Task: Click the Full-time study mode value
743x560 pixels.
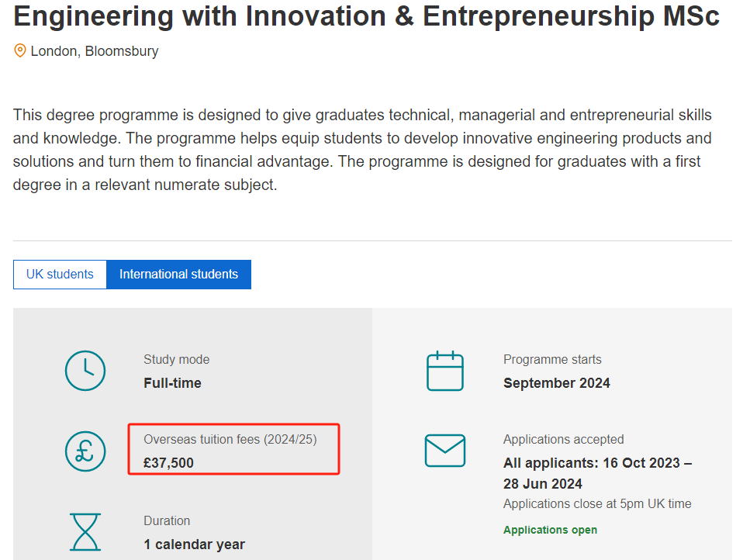Action: coord(172,383)
